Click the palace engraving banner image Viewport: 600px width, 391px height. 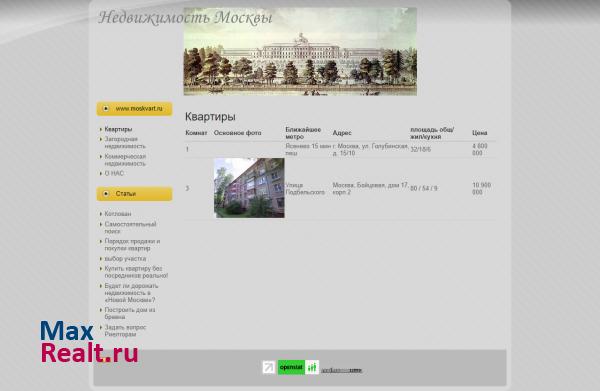coord(300,51)
